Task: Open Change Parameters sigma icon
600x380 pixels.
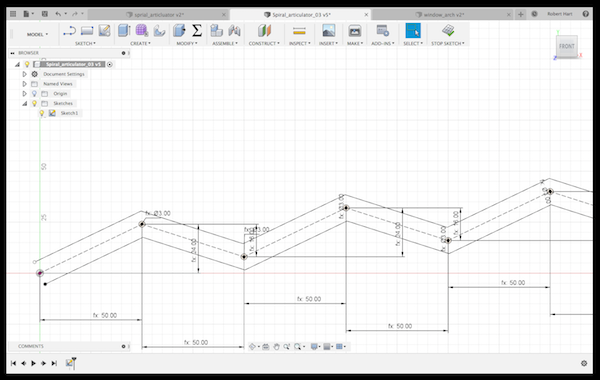Action: click(197, 31)
